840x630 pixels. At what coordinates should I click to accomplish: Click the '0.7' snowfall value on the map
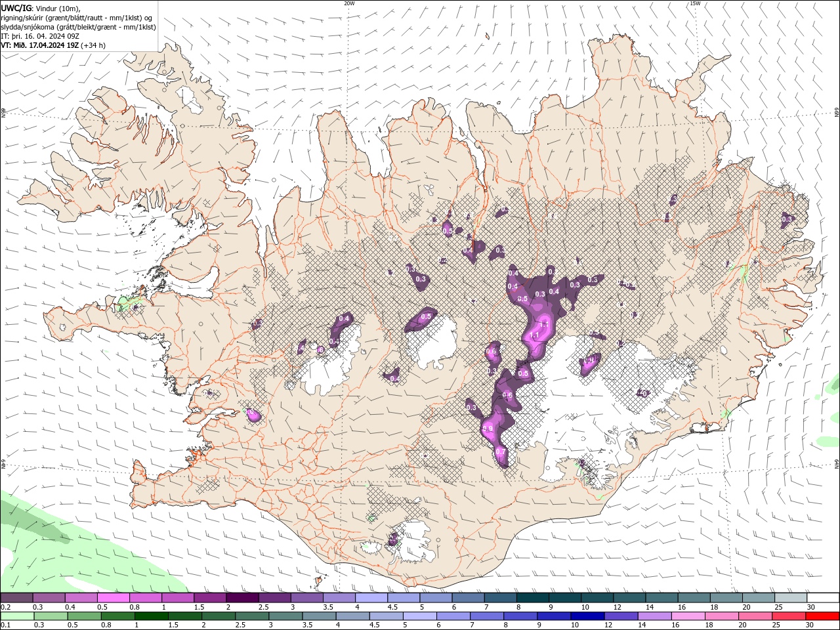(501, 452)
